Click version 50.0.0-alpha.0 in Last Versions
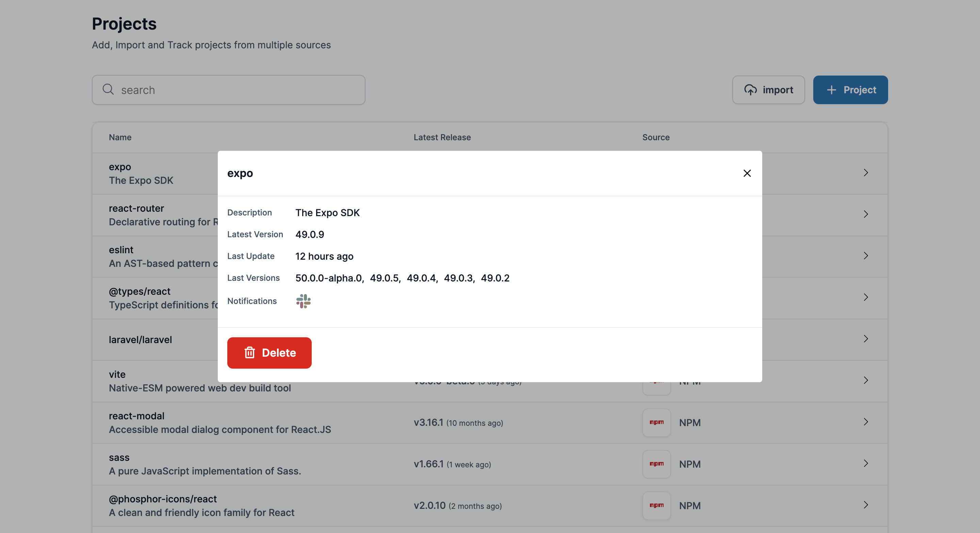 [328, 278]
